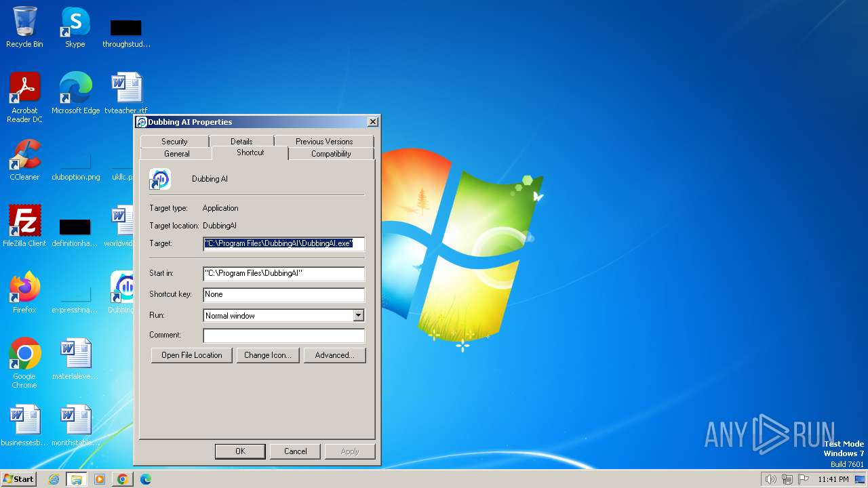Select the cluboption.png desktop file

pyautogui.click(x=75, y=165)
